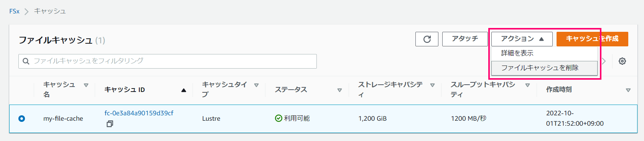Sort by キャッシュ名 column arrow

[x=86, y=85]
